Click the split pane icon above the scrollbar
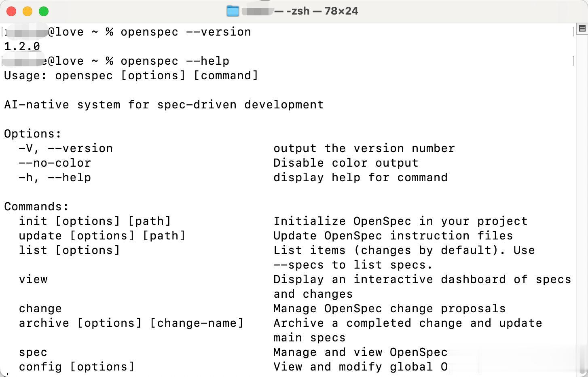The image size is (588, 377). [x=582, y=28]
